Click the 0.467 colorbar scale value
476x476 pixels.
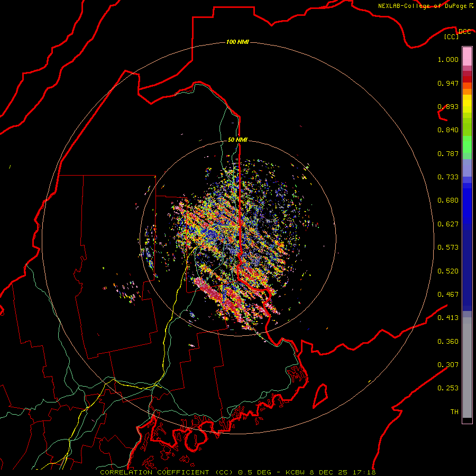(x=448, y=295)
